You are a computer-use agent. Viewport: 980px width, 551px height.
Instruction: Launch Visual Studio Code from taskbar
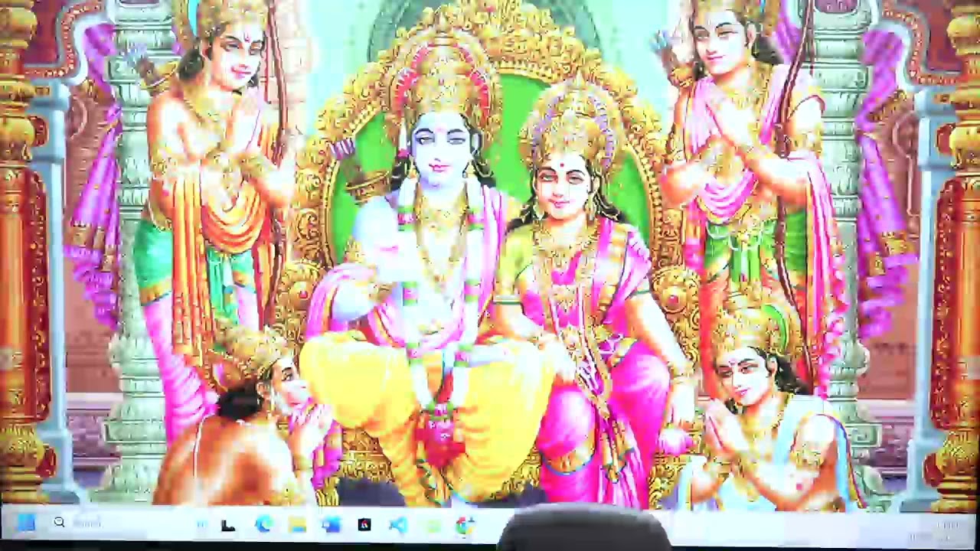[x=398, y=524]
